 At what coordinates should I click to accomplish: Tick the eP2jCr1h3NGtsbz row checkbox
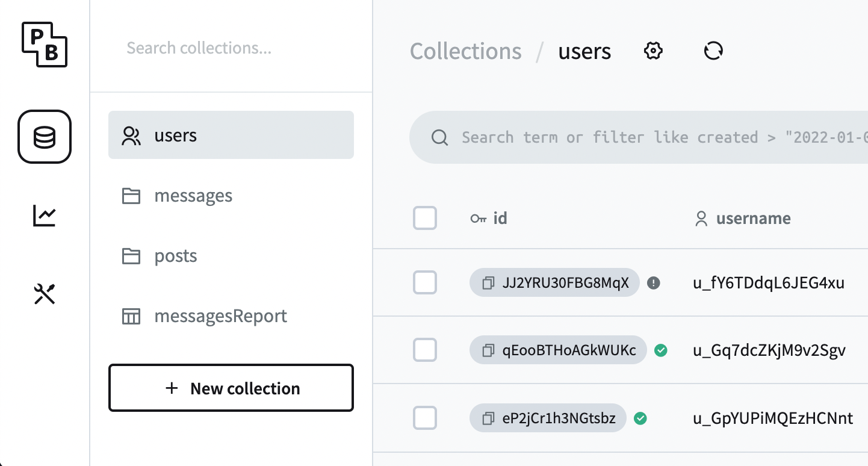[425, 418]
